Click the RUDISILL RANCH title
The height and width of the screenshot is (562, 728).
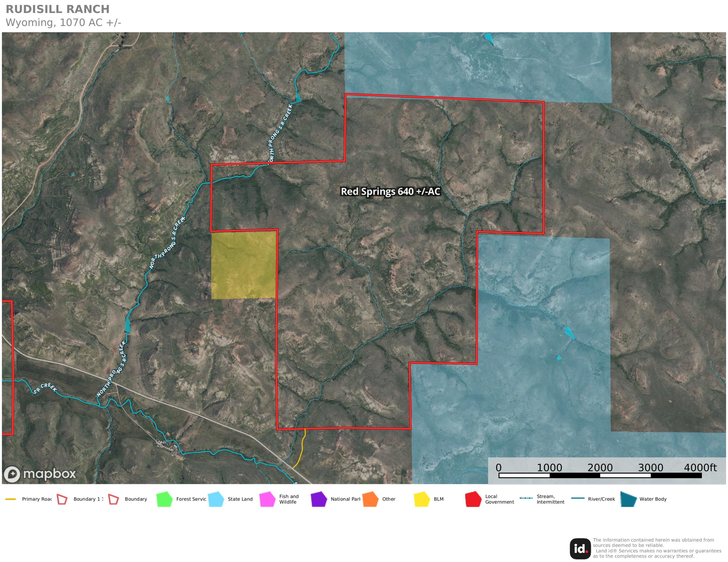(x=58, y=9)
